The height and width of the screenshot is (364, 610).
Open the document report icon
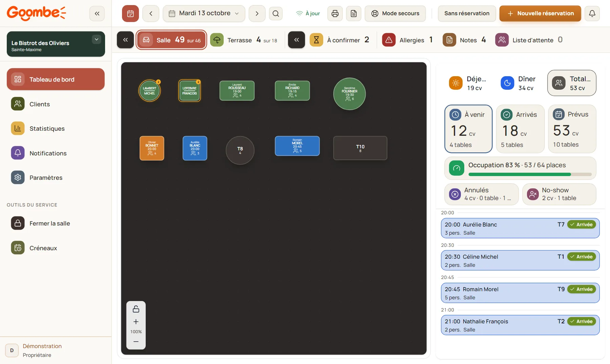tap(353, 14)
